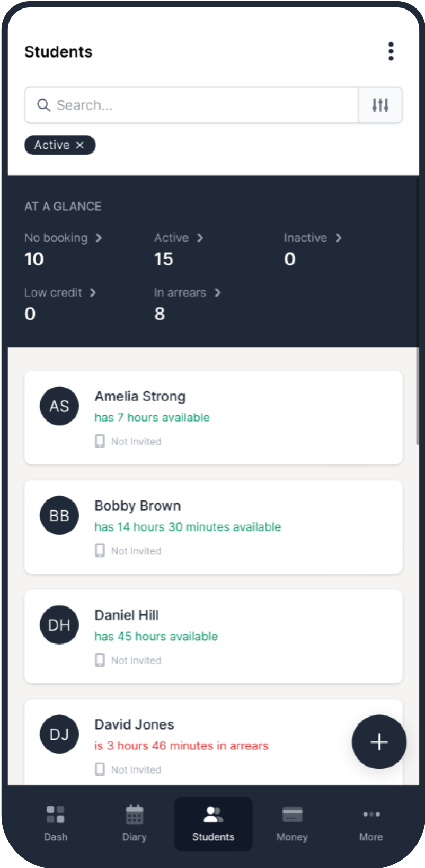Open Bobby Brown's student card

pyautogui.click(x=214, y=527)
